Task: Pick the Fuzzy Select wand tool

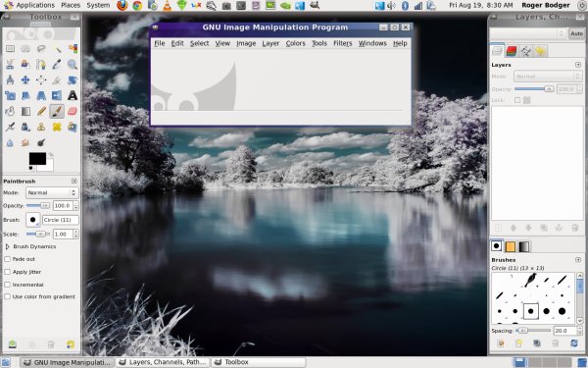Action: tap(57, 48)
